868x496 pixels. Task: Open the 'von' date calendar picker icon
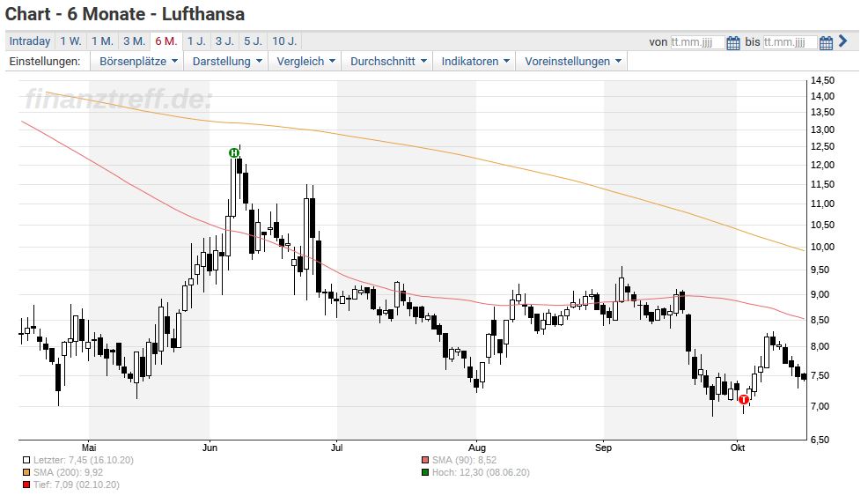[x=733, y=42]
